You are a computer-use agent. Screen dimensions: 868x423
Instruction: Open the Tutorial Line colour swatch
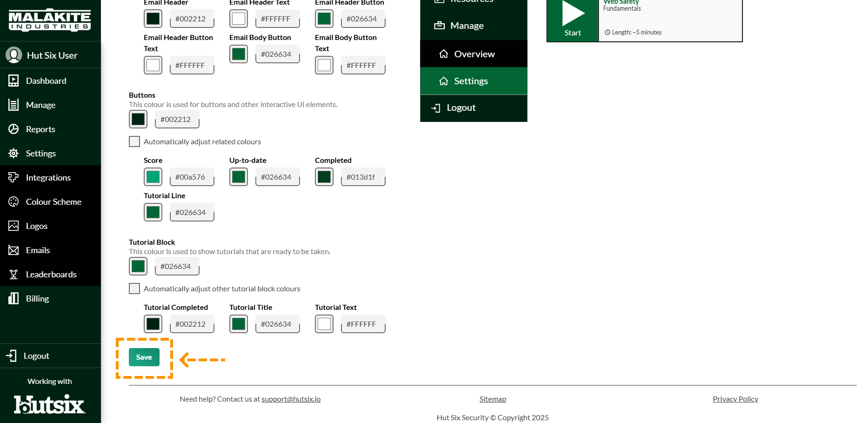(153, 212)
